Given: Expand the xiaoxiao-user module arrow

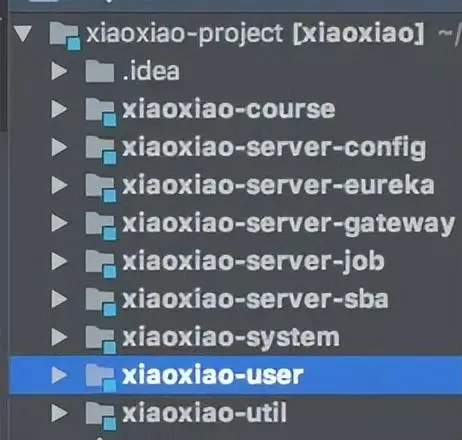Looking at the screenshot, I should [60, 375].
